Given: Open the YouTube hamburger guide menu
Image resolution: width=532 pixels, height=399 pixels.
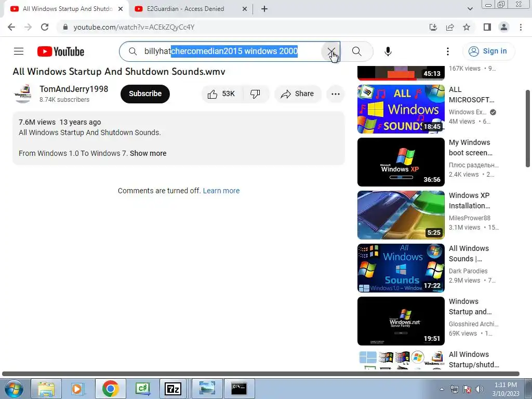Looking at the screenshot, I should coord(19,51).
